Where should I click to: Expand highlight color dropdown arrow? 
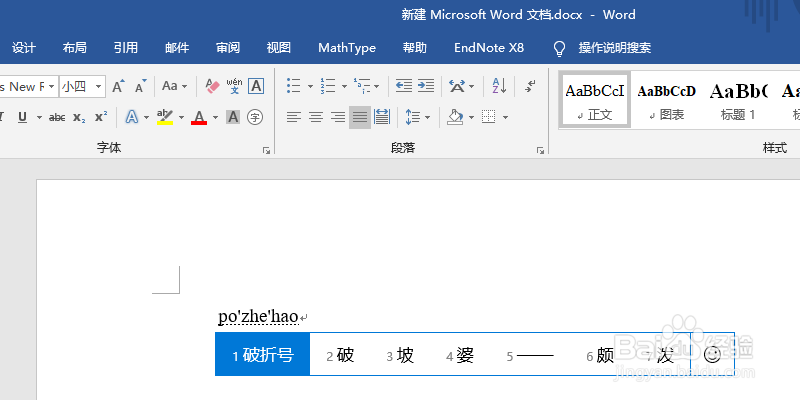(181, 118)
